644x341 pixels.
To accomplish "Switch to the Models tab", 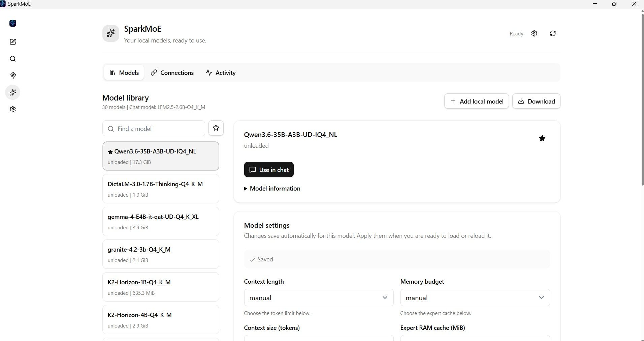I will (x=124, y=73).
